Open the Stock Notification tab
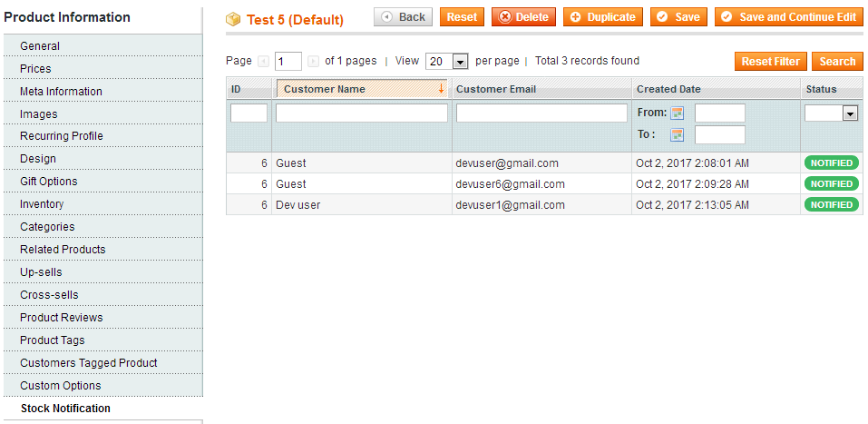868x424 pixels. pyautogui.click(x=65, y=409)
